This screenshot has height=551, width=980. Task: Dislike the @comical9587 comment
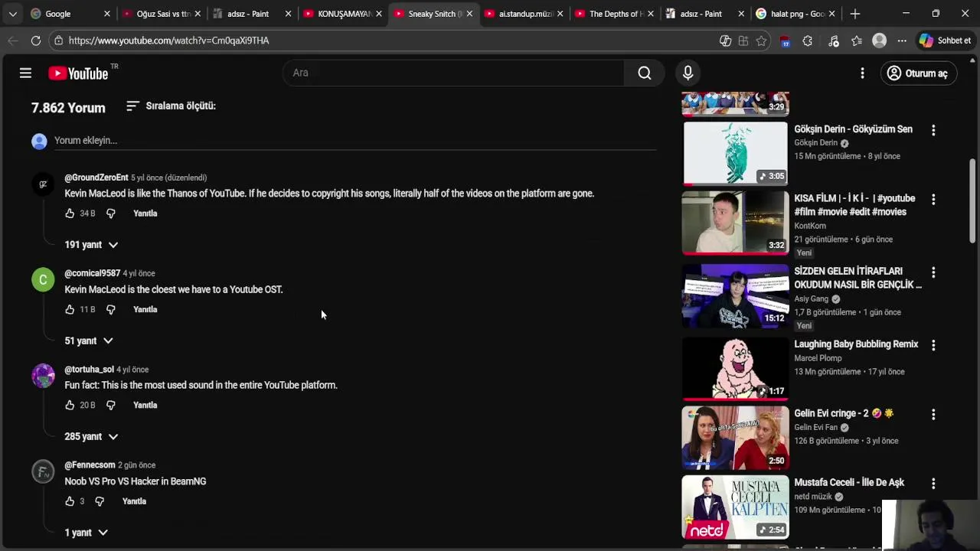110,309
